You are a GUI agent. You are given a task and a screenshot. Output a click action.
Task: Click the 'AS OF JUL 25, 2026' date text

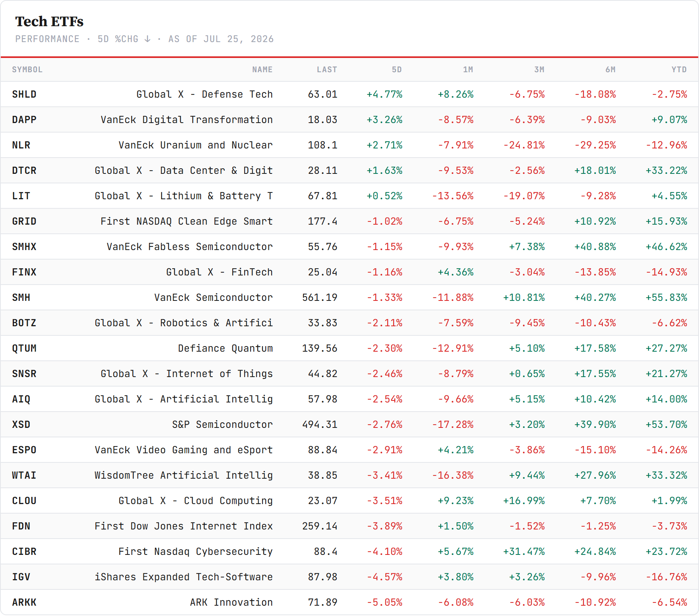(x=221, y=39)
